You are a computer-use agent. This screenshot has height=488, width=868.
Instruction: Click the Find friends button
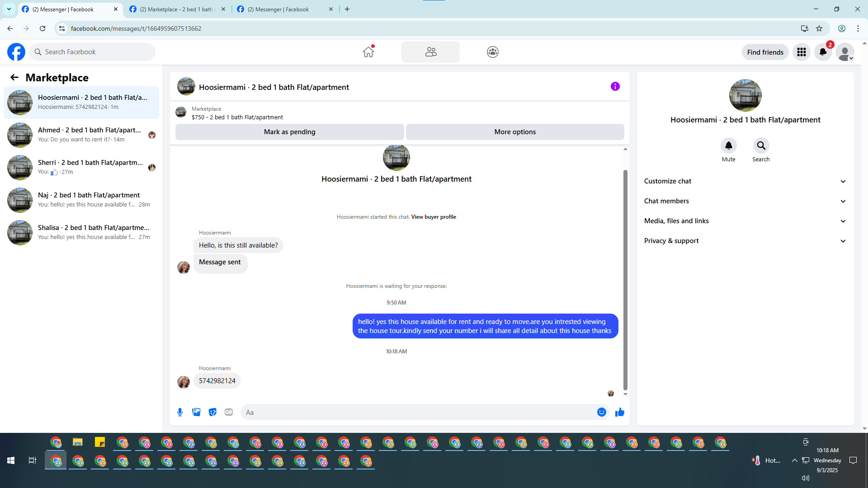point(765,52)
